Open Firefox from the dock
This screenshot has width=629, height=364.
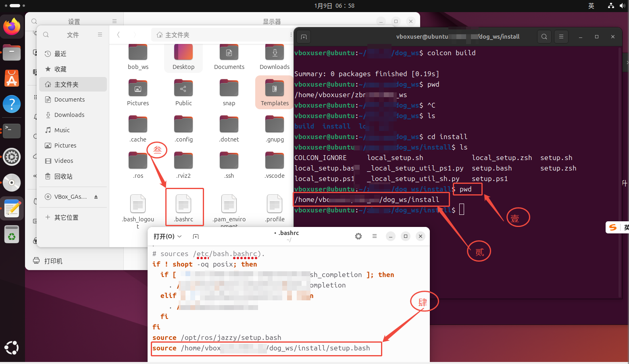[12, 27]
